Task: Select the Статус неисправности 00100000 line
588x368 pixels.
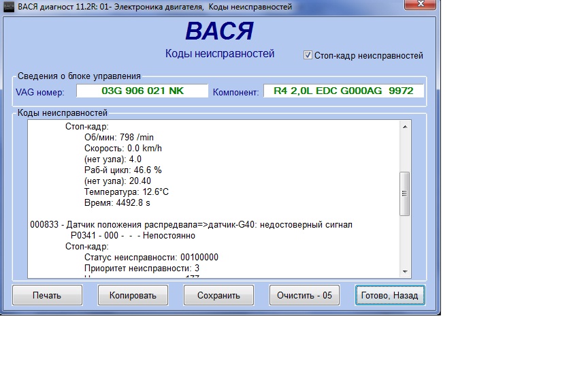Action: 151,258
